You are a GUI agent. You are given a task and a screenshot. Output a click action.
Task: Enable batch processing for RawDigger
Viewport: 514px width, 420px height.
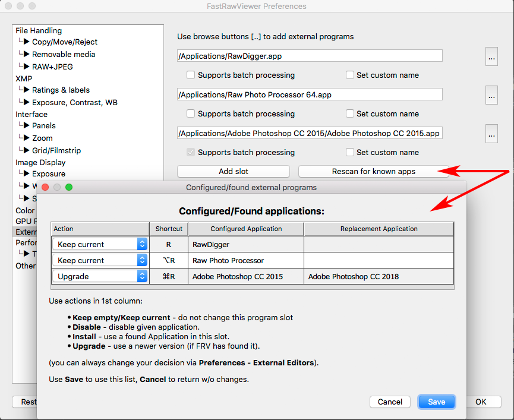(191, 75)
